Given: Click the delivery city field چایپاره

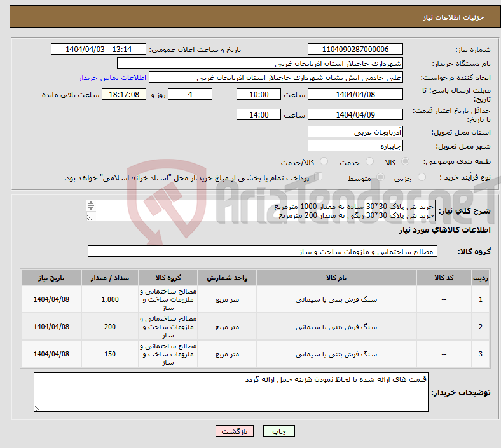Looking at the screenshot, I should (355, 146).
